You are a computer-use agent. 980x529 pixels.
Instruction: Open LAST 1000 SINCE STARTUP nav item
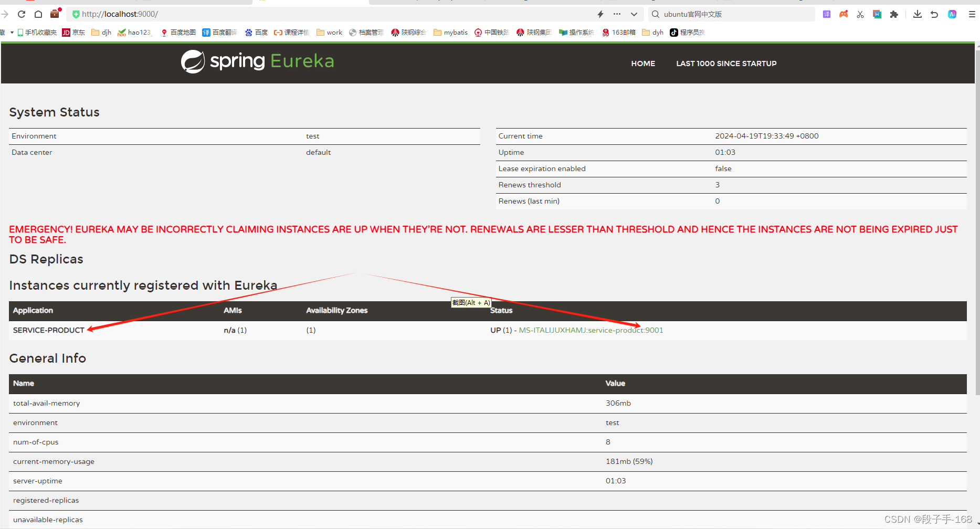click(x=726, y=64)
